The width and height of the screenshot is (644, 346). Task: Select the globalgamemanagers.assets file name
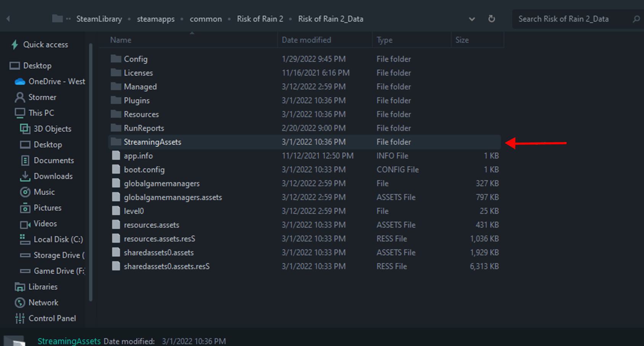pyautogui.click(x=173, y=197)
